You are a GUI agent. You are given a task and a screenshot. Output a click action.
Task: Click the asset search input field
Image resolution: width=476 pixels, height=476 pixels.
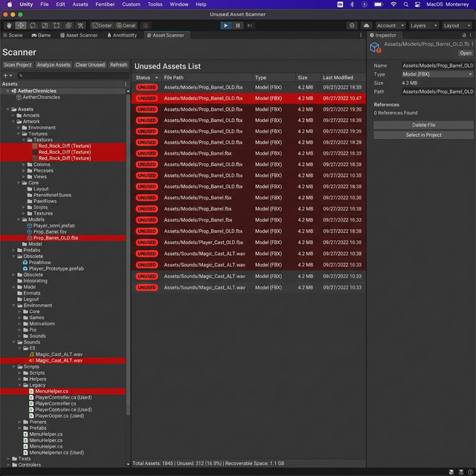coord(73,75)
